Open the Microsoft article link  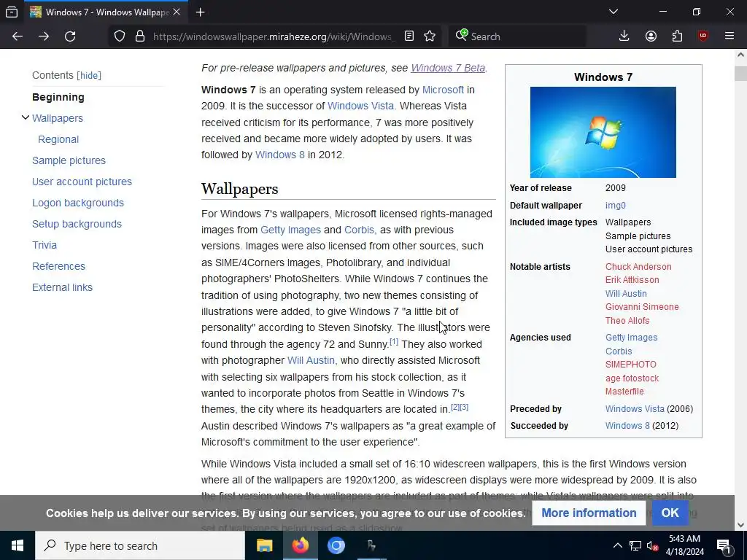pyautogui.click(x=443, y=90)
